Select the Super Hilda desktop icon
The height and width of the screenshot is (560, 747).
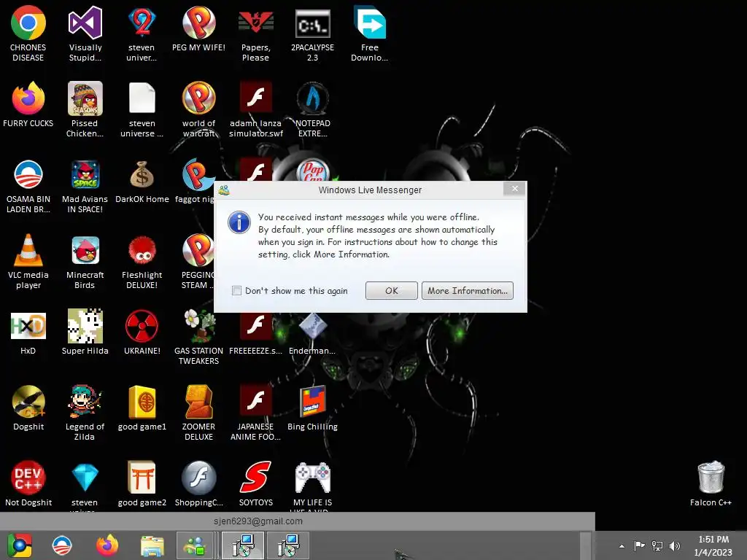[85, 332]
